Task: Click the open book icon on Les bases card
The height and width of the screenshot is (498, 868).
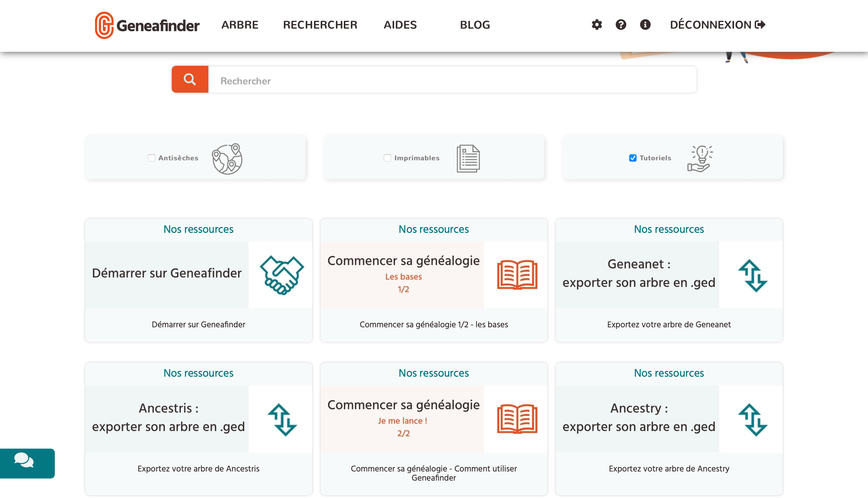Action: (517, 275)
